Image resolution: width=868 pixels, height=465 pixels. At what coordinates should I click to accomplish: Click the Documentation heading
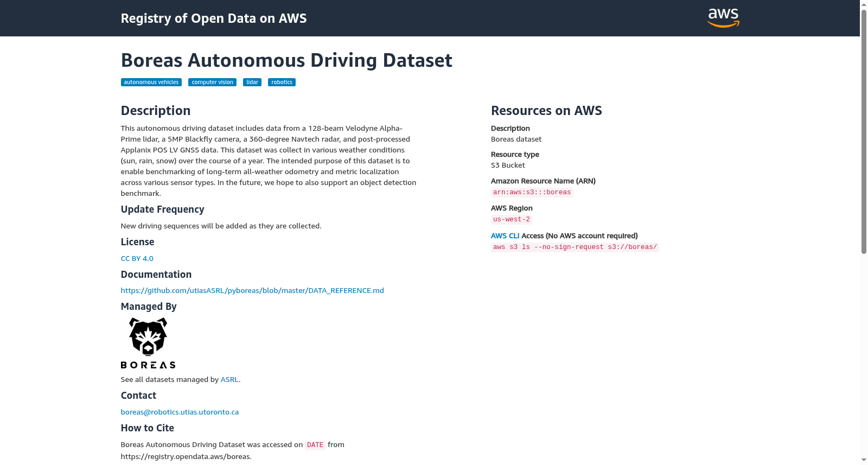click(156, 275)
